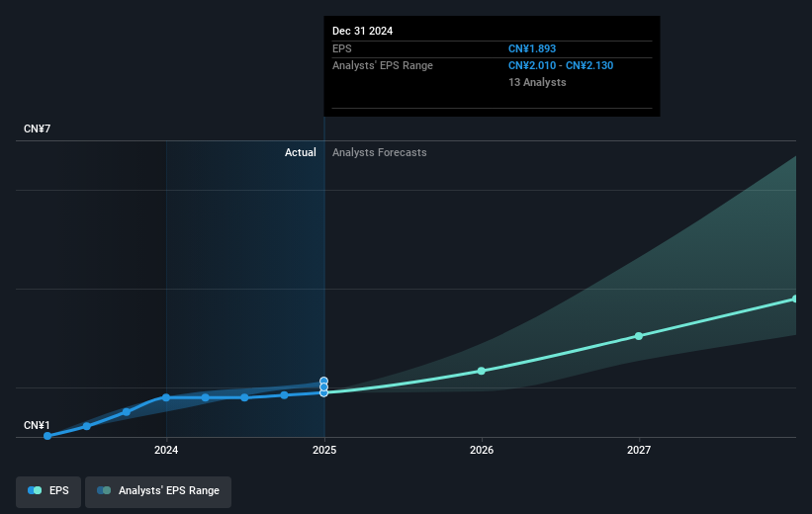Click the 'Actual' section label
This screenshot has width=812, height=514.
(301, 152)
